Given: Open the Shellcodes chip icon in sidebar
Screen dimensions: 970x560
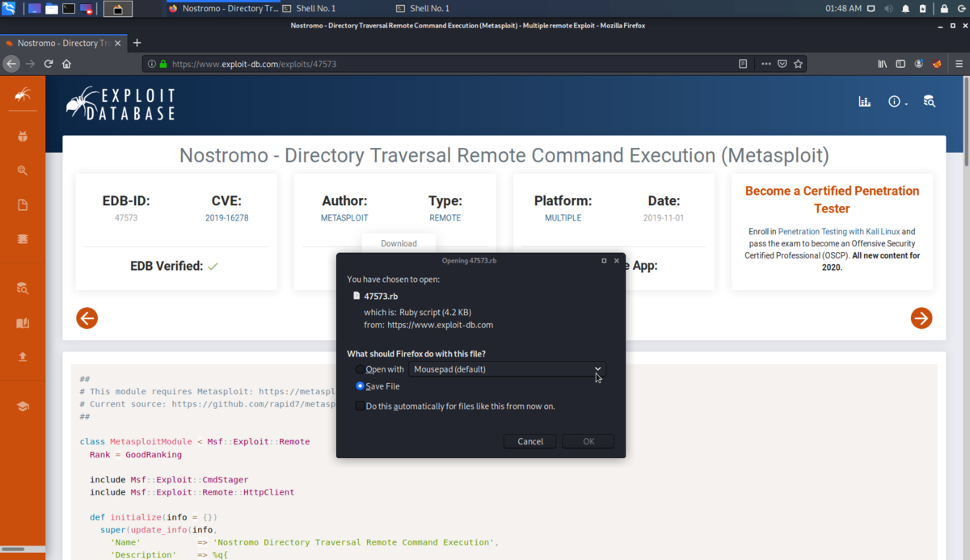Looking at the screenshot, I should point(23,239).
